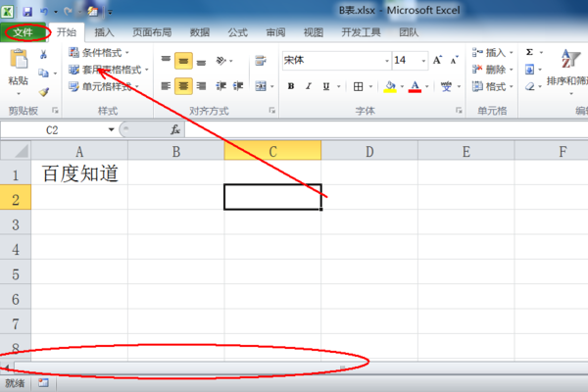This screenshot has width=588, height=392.
Task: Open the 团队 (Team) tab
Action: (409, 32)
